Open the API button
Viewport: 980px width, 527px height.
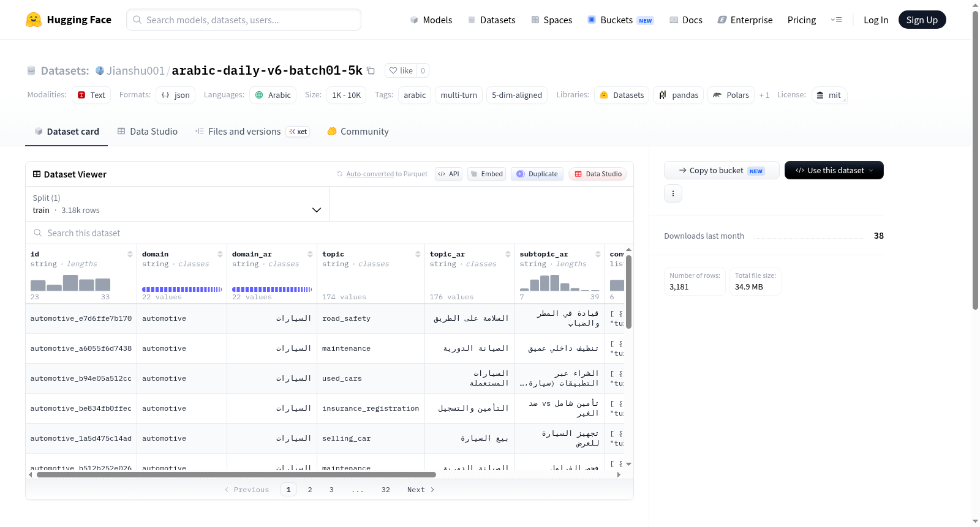(x=448, y=174)
